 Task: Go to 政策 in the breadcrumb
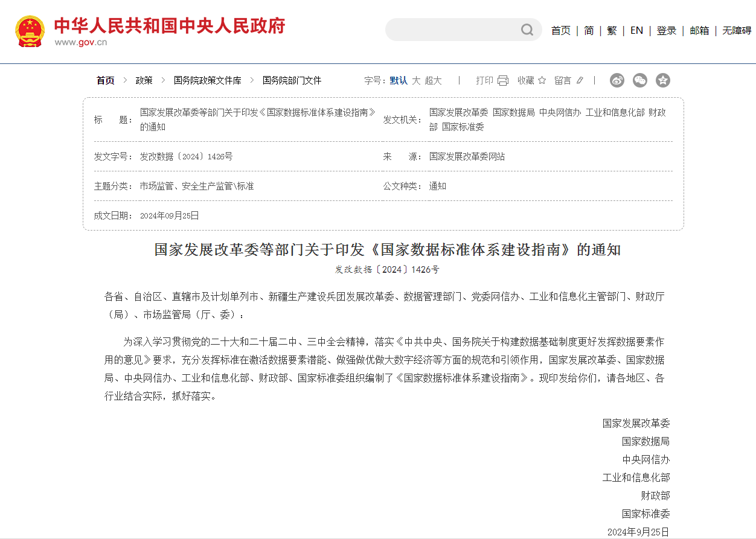pyautogui.click(x=144, y=80)
